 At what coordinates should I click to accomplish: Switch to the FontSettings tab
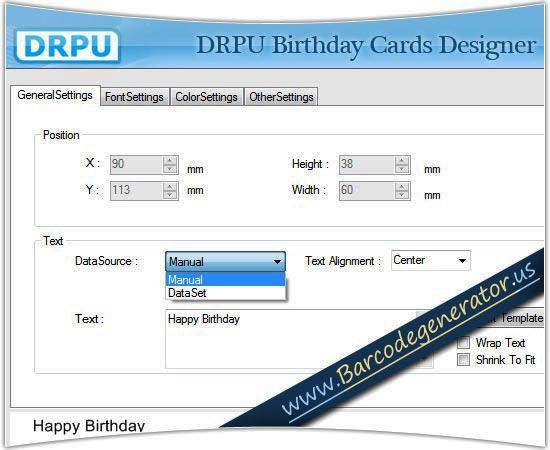[134, 97]
